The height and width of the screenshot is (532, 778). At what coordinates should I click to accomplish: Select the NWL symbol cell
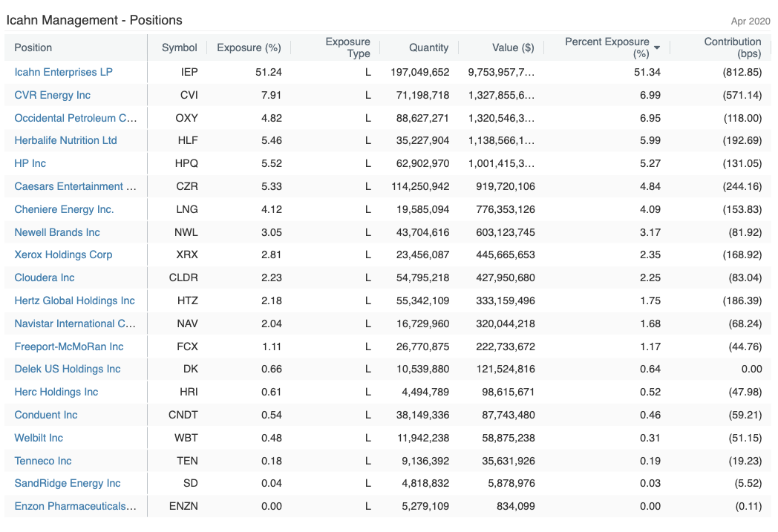[186, 232]
